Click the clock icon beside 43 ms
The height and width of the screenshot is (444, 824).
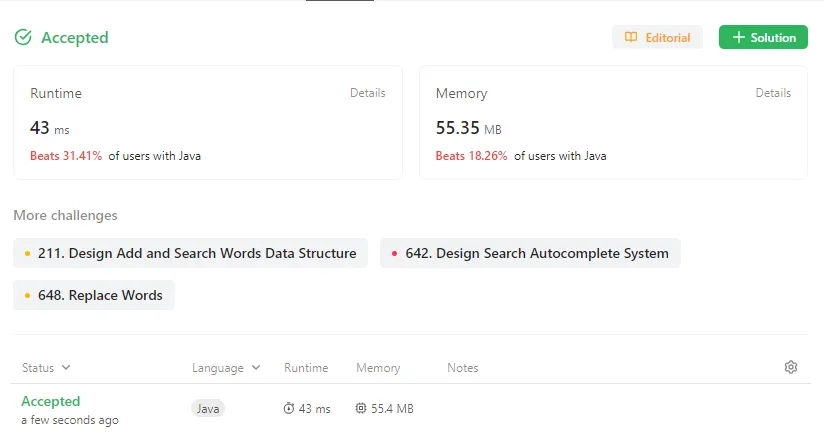coord(289,409)
